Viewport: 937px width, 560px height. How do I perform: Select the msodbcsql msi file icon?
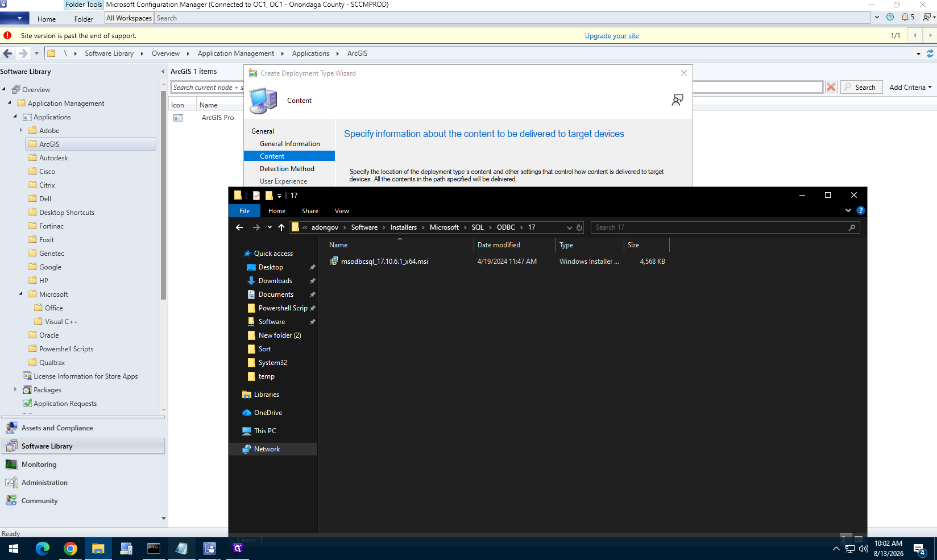pyautogui.click(x=334, y=262)
